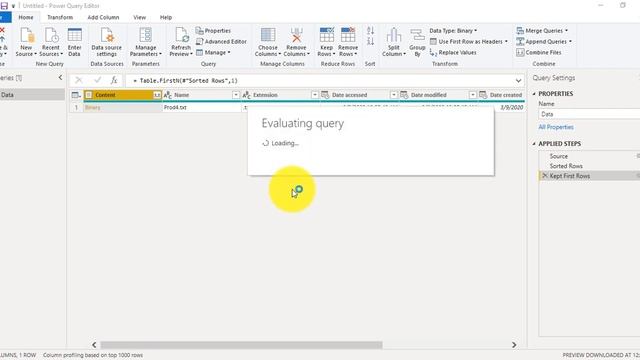The image size is (640, 360).
Task: Open Append Queries dropdown
Action: [544, 42]
